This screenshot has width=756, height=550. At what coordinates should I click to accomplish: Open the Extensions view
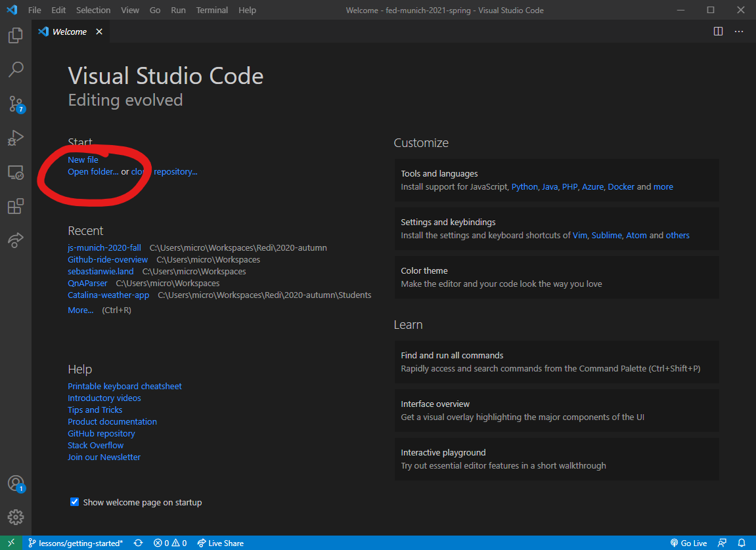click(15, 205)
